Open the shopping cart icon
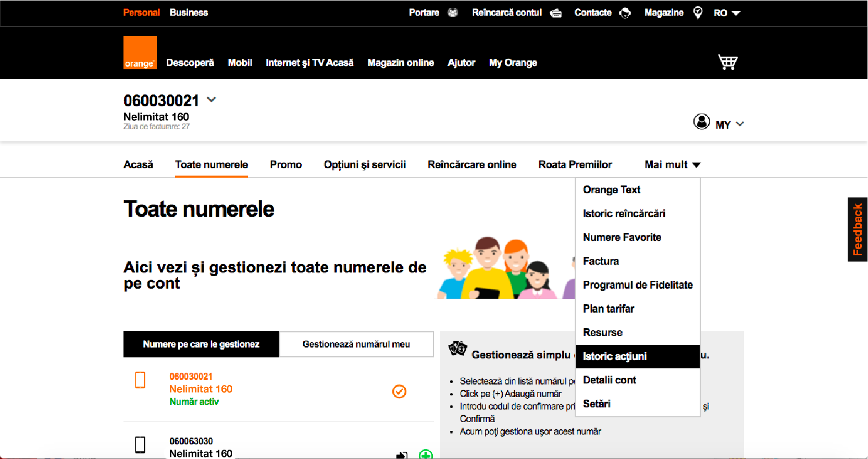The image size is (868, 459). [727, 62]
